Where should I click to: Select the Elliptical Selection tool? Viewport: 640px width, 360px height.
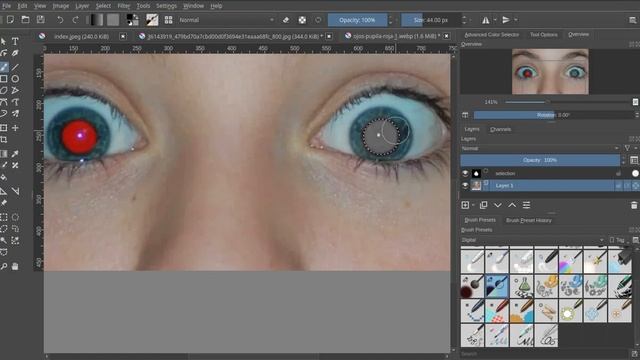point(15,217)
